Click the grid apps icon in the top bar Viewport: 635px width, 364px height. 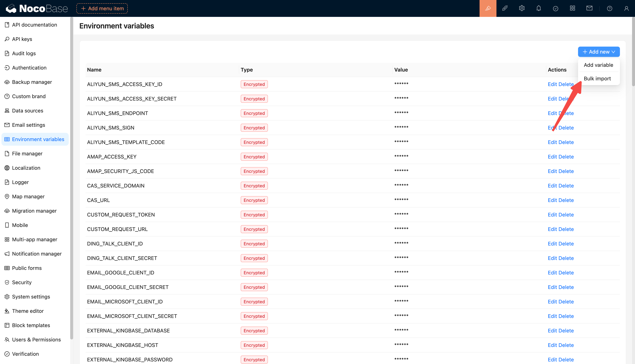click(x=572, y=8)
